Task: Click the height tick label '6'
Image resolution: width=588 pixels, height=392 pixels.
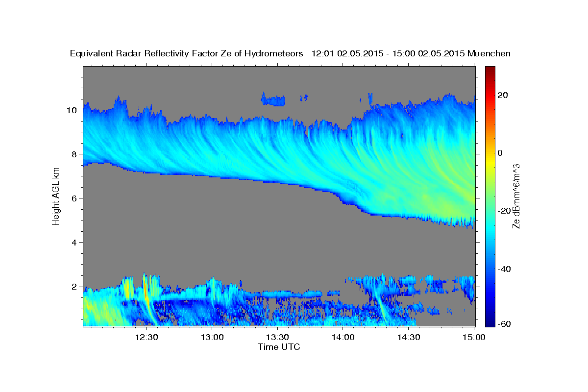Action: click(75, 198)
